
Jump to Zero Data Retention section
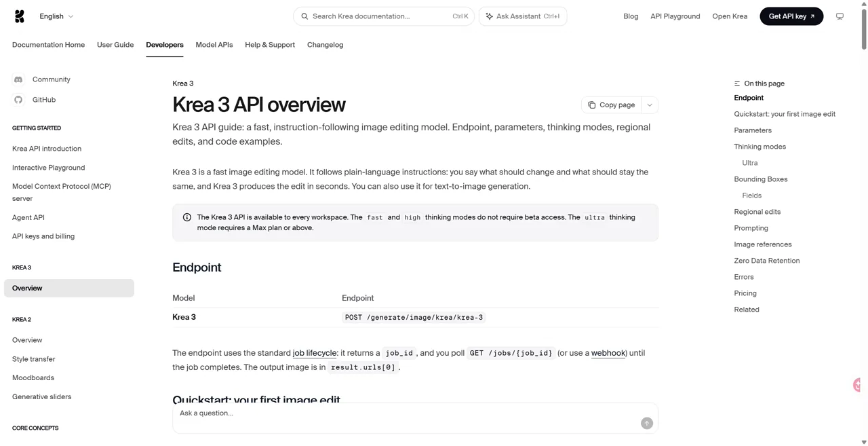766,261
